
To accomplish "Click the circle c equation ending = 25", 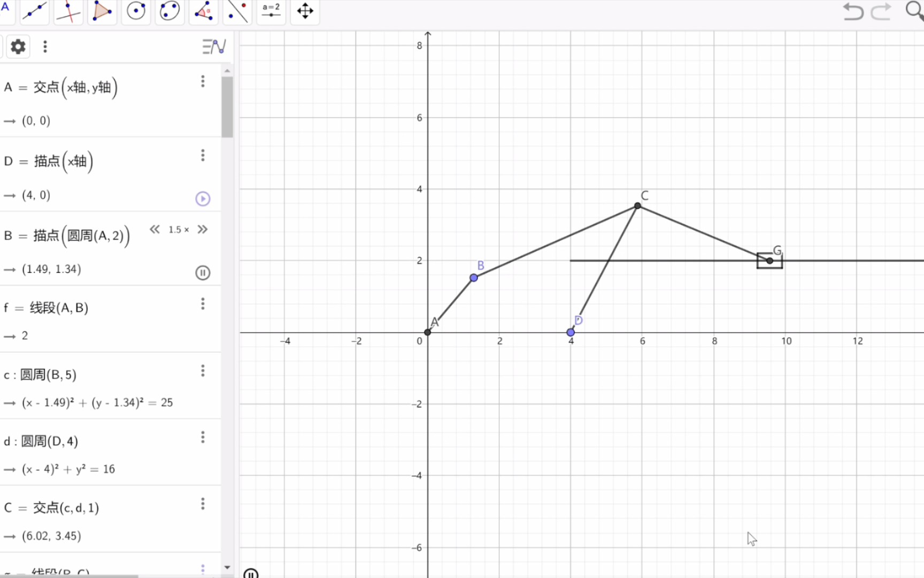I will tap(97, 402).
